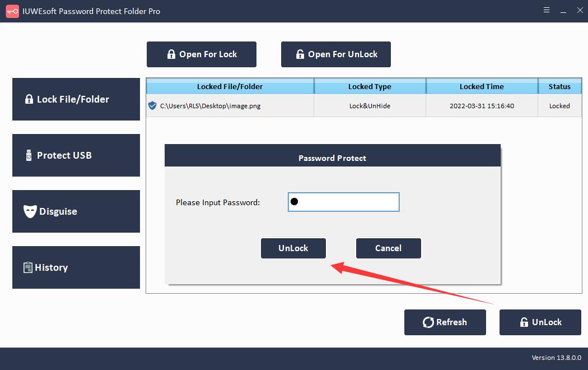Open the History sidebar tab
This screenshot has height=370, width=588.
click(76, 267)
